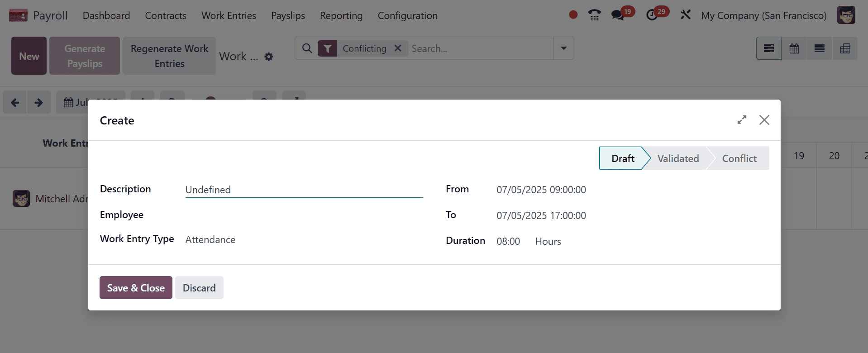Edit the To date 07/05/2025 17:00:00
The width and height of the screenshot is (868, 353).
[541, 215]
